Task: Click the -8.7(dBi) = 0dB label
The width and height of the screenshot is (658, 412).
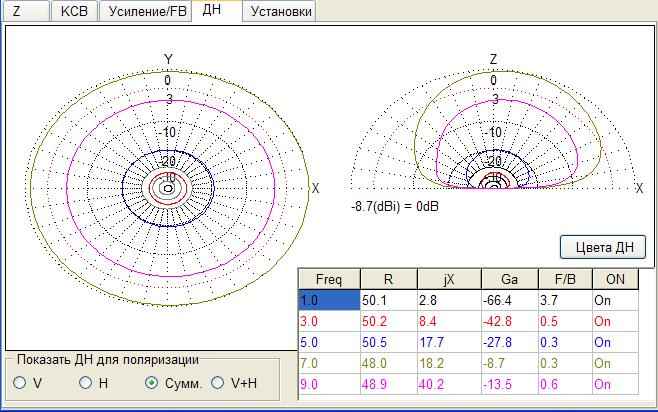Action: click(x=395, y=206)
